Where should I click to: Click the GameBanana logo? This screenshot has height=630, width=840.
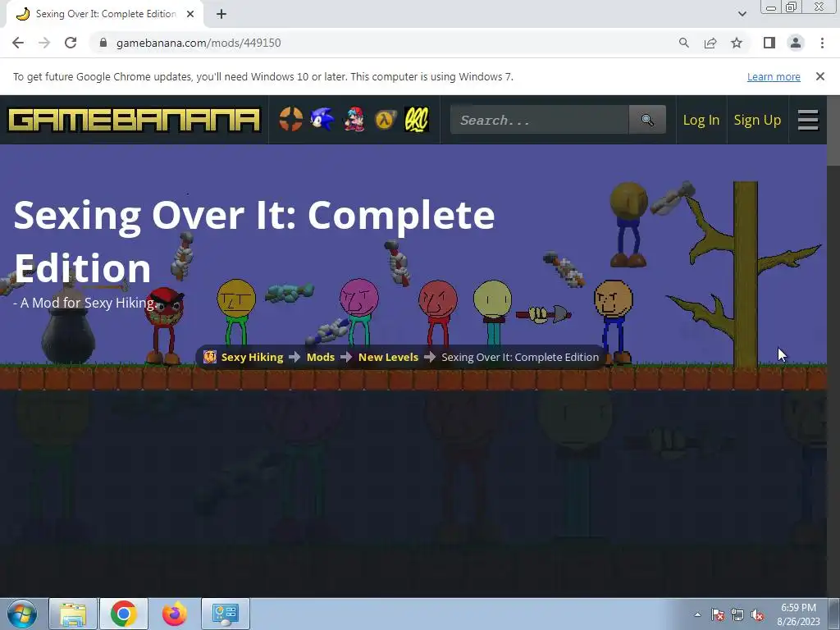click(134, 120)
